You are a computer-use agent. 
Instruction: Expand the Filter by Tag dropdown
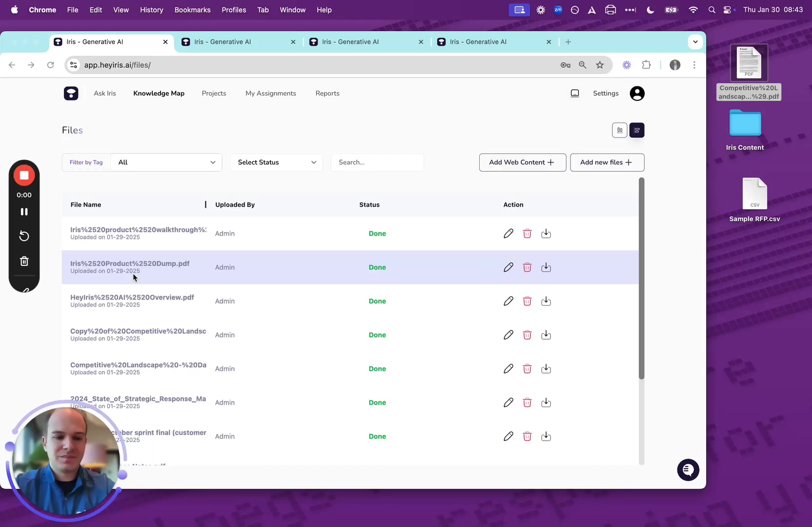166,162
